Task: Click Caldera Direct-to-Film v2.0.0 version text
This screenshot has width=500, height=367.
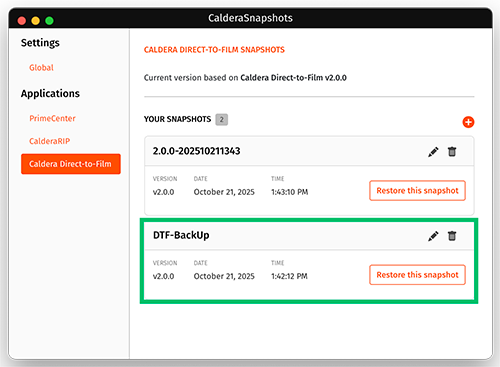Action: (x=293, y=78)
